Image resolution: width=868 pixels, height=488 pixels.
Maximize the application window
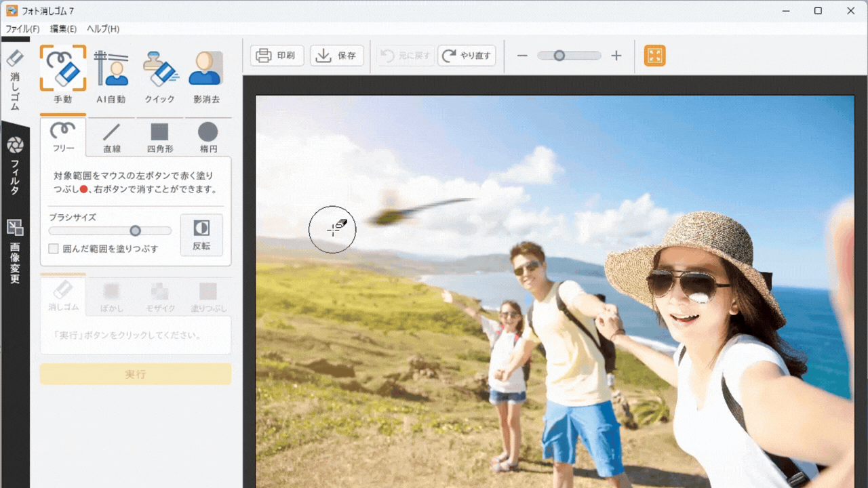tap(818, 10)
